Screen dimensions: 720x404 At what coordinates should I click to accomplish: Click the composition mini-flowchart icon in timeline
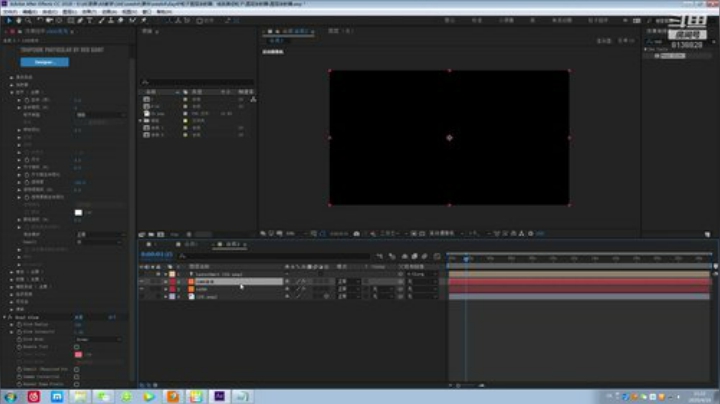point(379,256)
